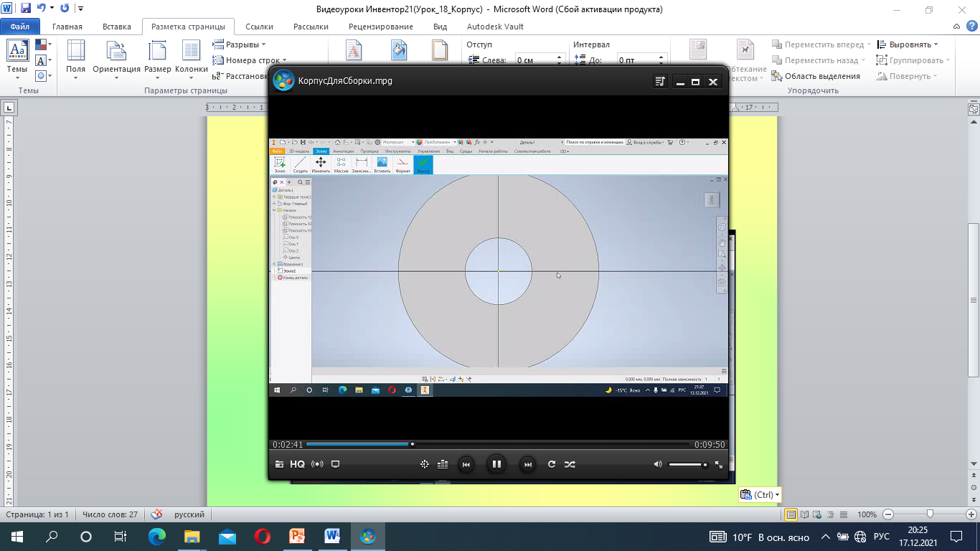
Task: Open the Разрывы breaks dropdown
Action: pyautogui.click(x=240, y=44)
